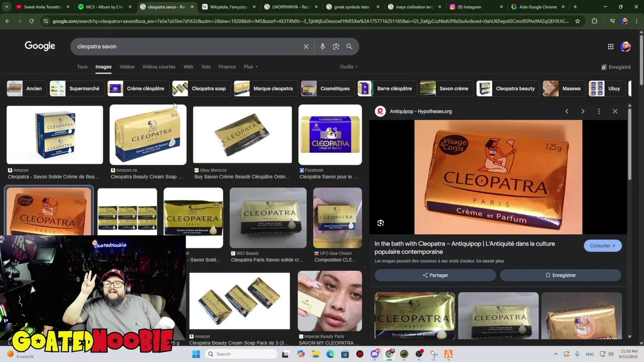Select the Cosmétiques filter chip
This screenshot has width=644, height=362.
point(328,88)
